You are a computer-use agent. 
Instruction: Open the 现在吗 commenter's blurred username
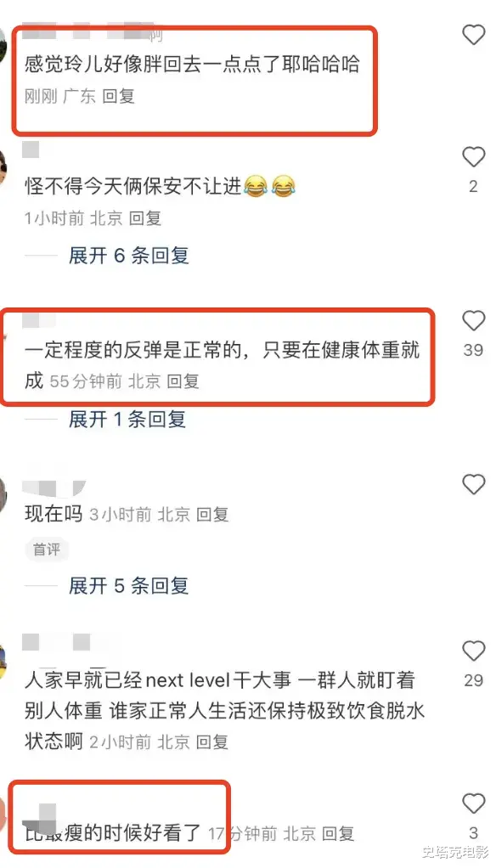[x=54, y=488]
